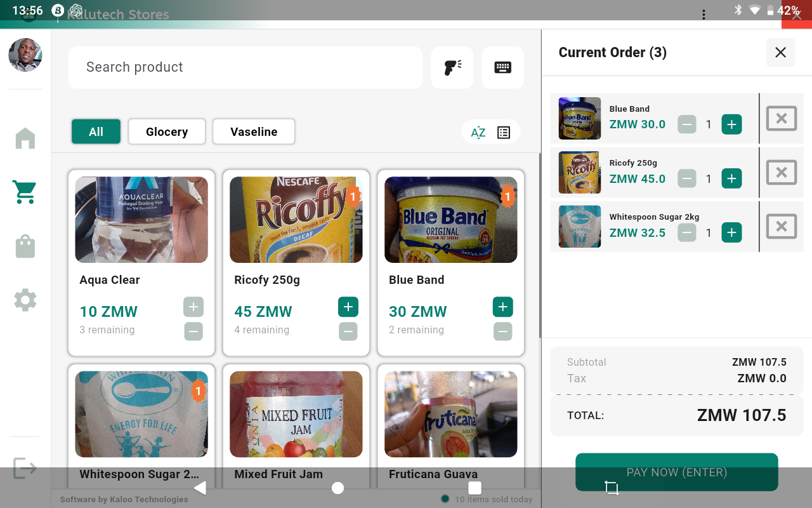Viewport: 812px width, 508px height.
Task: Activate the barcode scanner button
Action: tap(452, 67)
